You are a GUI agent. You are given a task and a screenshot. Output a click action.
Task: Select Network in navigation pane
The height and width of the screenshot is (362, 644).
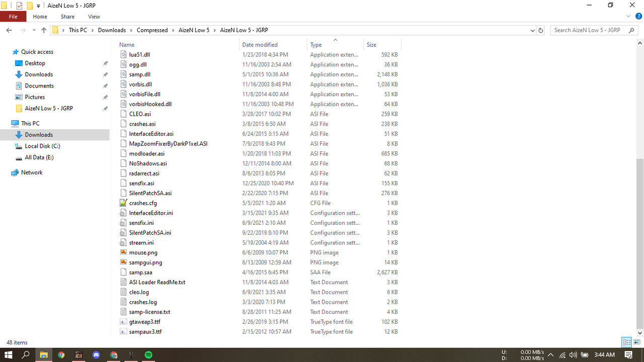pos(32,172)
